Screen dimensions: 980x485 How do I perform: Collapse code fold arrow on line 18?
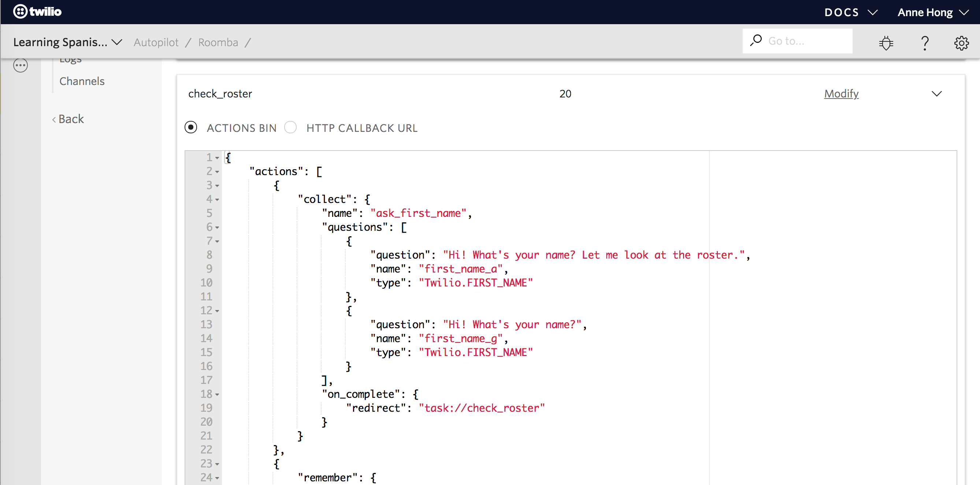click(x=217, y=395)
